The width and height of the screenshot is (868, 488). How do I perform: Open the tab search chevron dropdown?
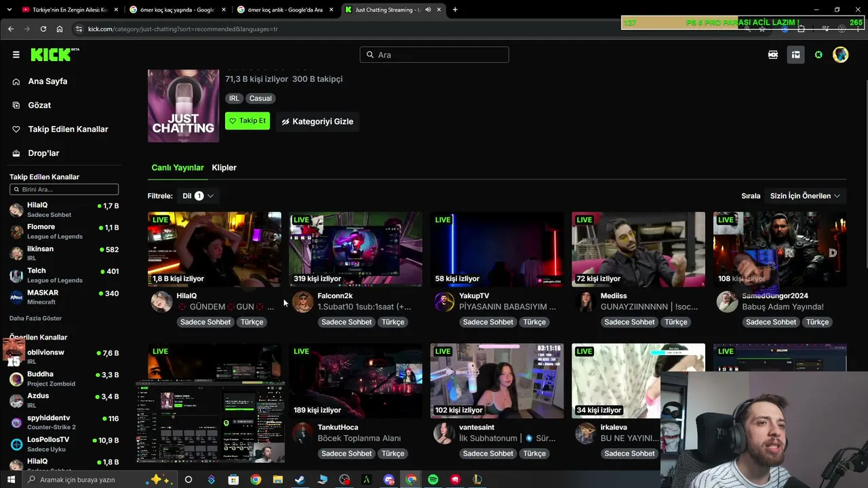click(8, 9)
